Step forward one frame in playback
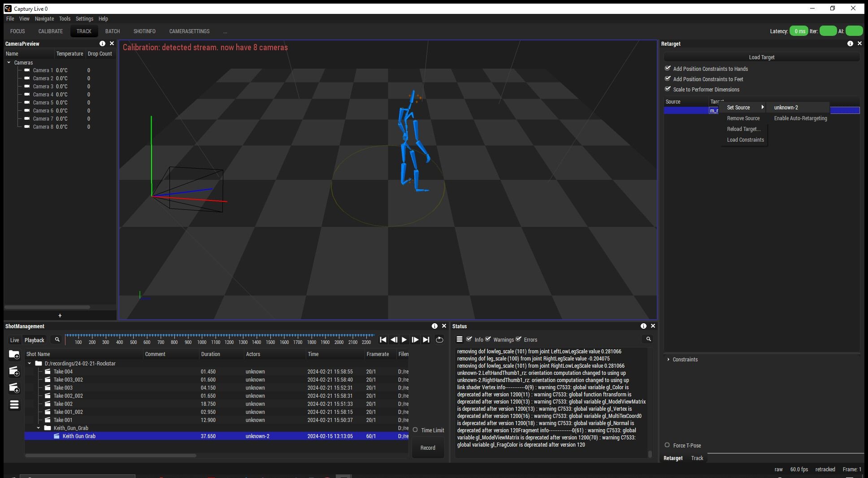868x478 pixels. 415,340
